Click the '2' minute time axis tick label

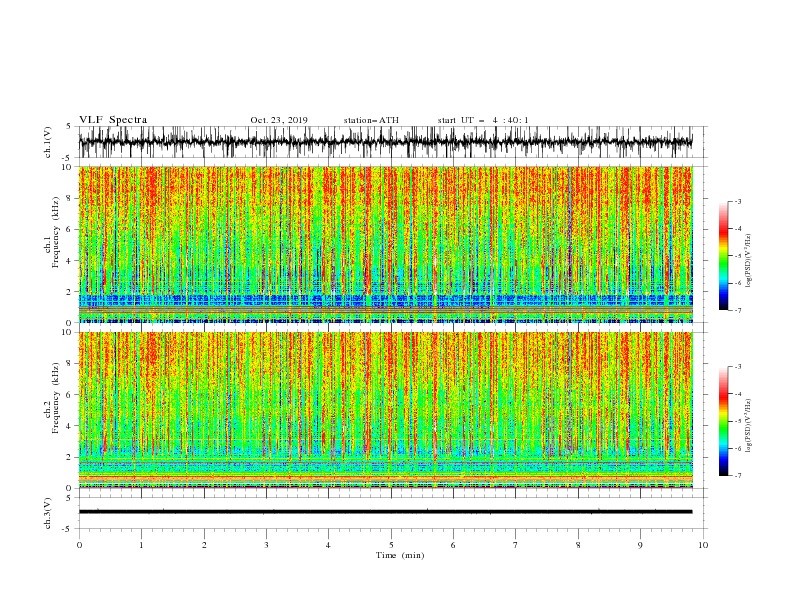point(204,545)
